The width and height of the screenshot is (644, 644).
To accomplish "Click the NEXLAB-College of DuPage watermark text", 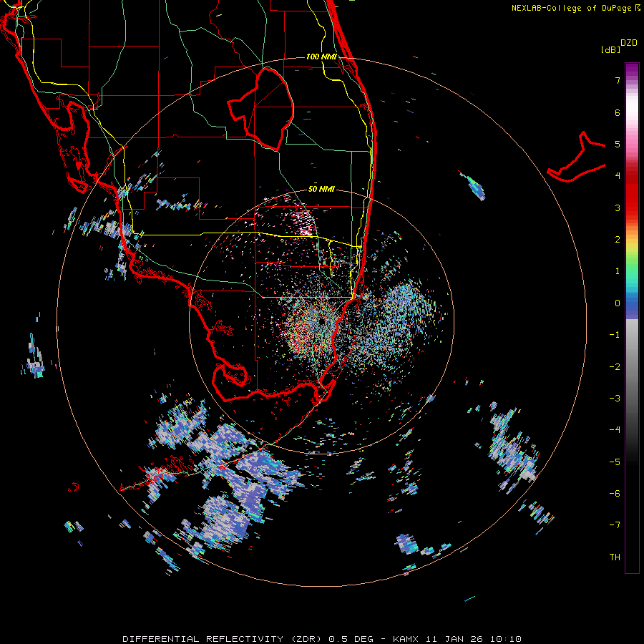I will [575, 8].
